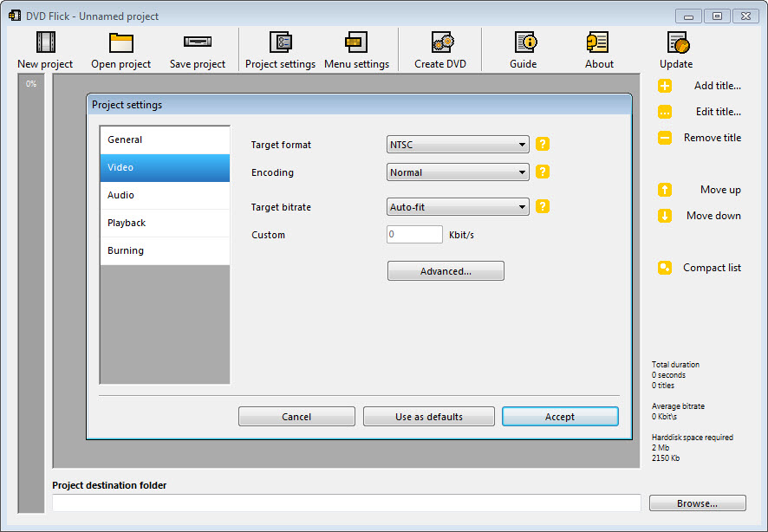
Task: Click the 'Target bitrate' label
Action: (281, 207)
